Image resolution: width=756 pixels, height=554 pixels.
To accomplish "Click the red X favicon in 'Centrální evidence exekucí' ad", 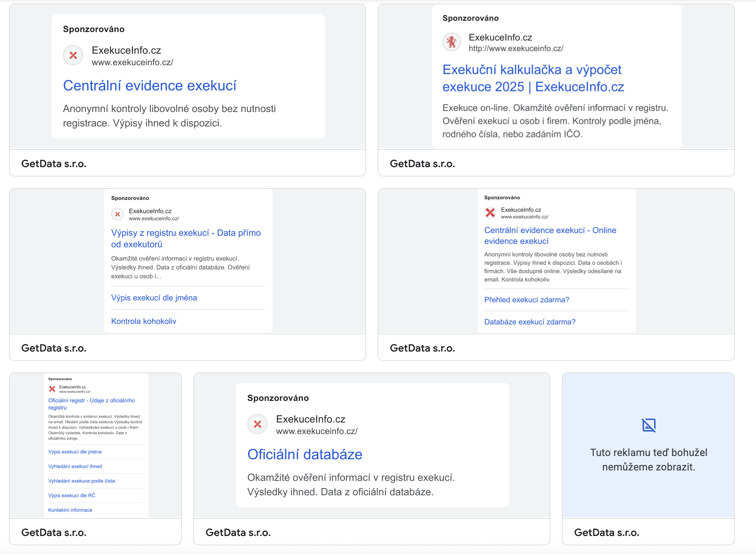I will (73, 55).
